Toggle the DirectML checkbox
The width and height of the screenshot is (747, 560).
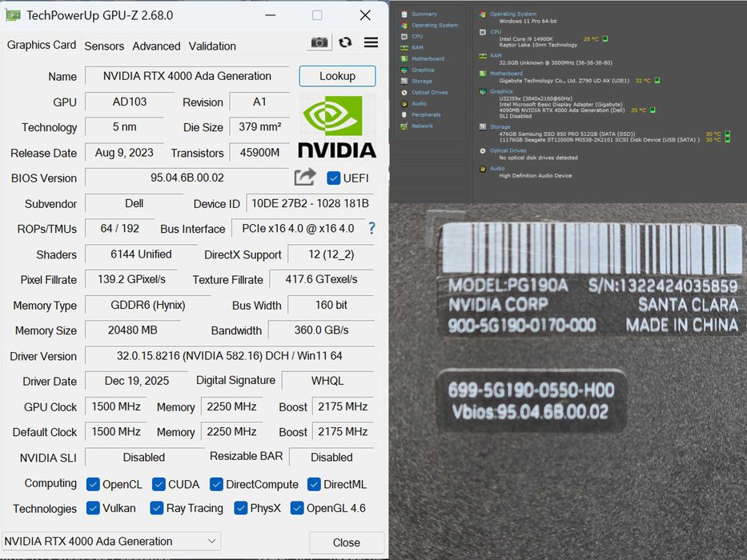pyautogui.click(x=314, y=484)
